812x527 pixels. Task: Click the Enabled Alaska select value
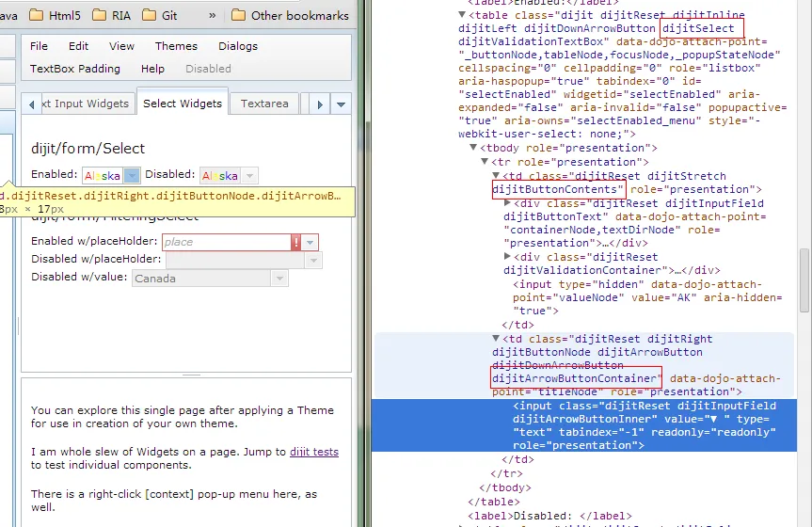[103, 176]
